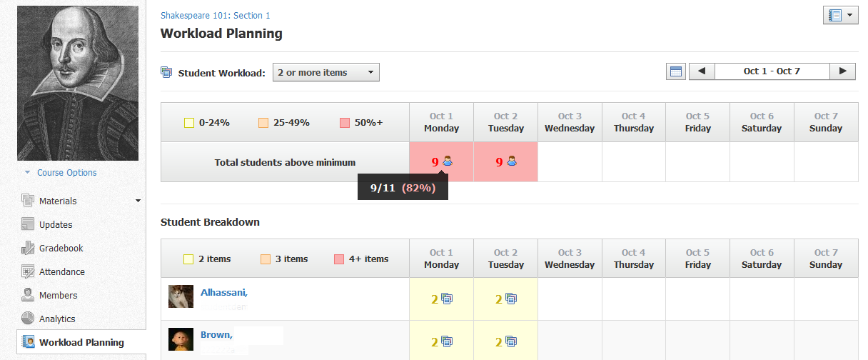Expand the Materials submenu arrow

coord(138,201)
